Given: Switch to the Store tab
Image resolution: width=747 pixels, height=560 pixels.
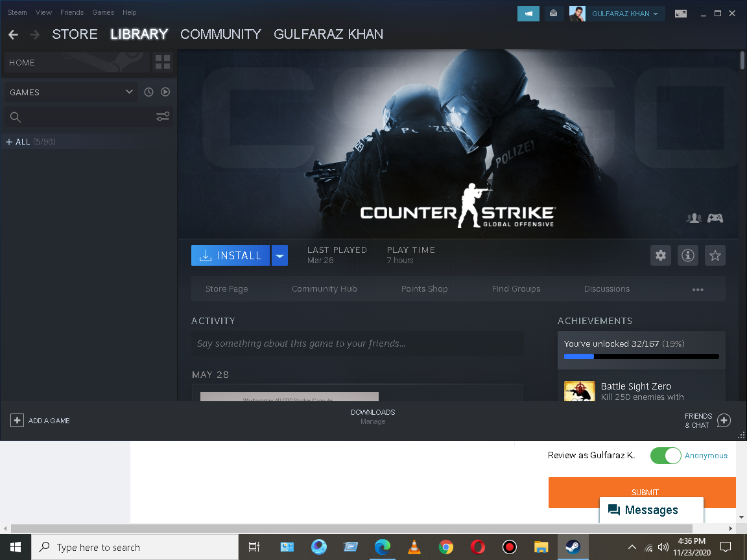Looking at the screenshot, I should click(75, 34).
